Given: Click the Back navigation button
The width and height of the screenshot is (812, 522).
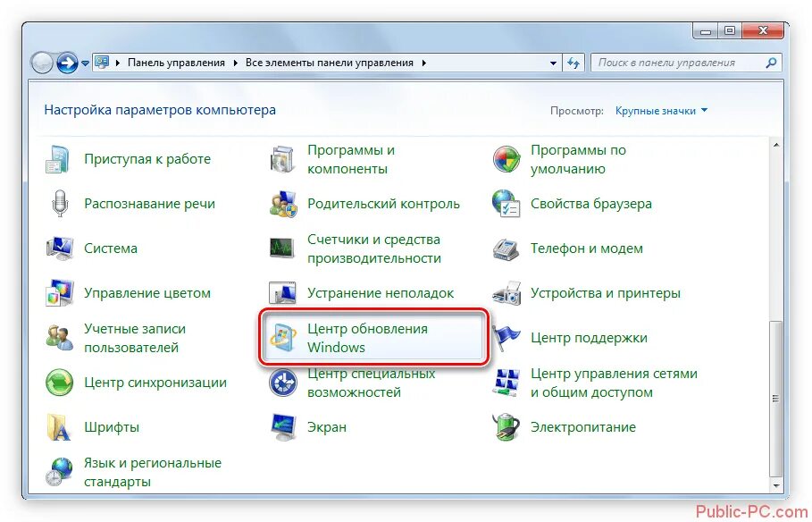Looking at the screenshot, I should pos(42,63).
